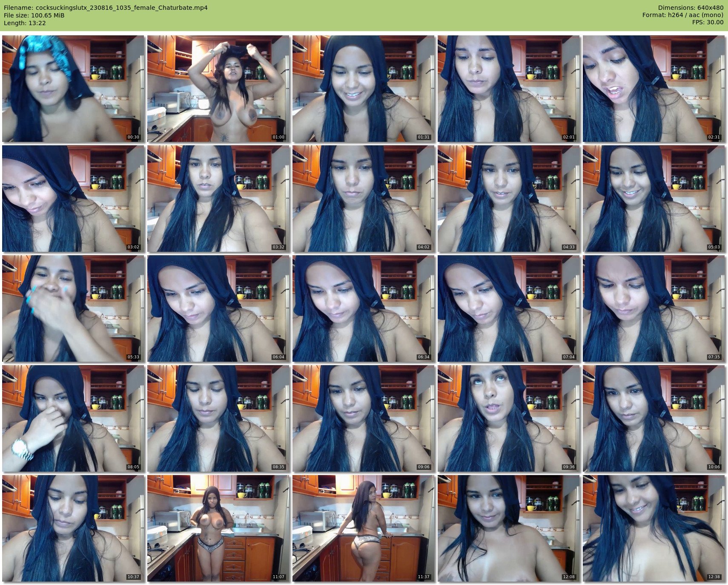Select the thumbnail stamped 00:30
This screenshot has height=585, width=728.
73,89
